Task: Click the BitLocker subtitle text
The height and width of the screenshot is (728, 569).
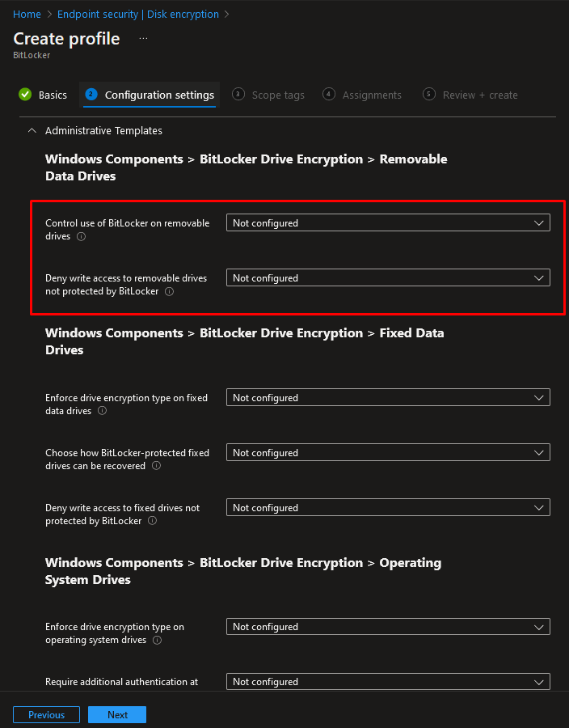Action: (32, 55)
